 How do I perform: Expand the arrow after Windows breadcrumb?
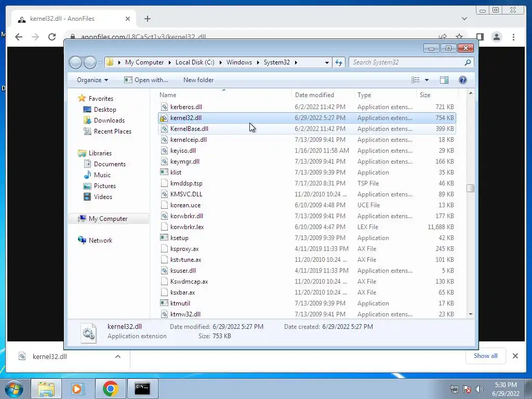258,62
